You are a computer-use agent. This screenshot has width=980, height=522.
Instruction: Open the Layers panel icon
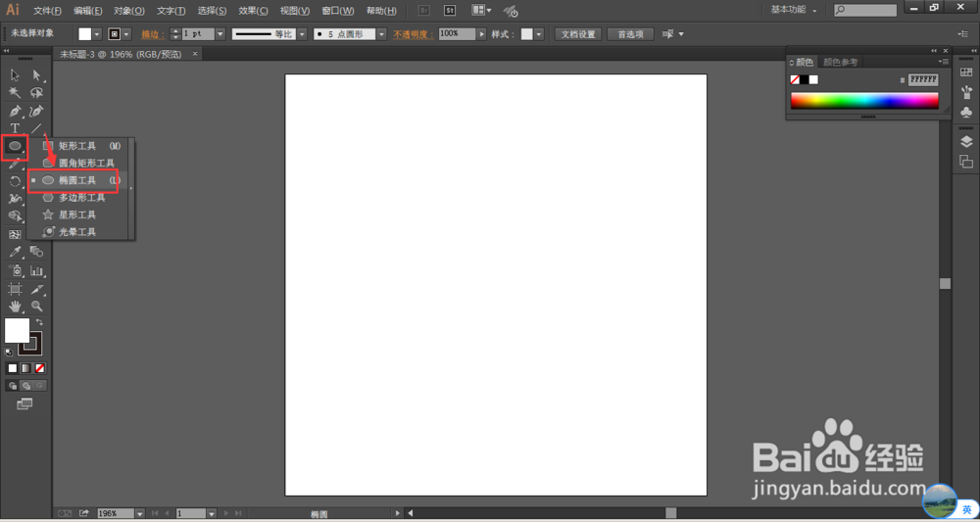coord(965,142)
